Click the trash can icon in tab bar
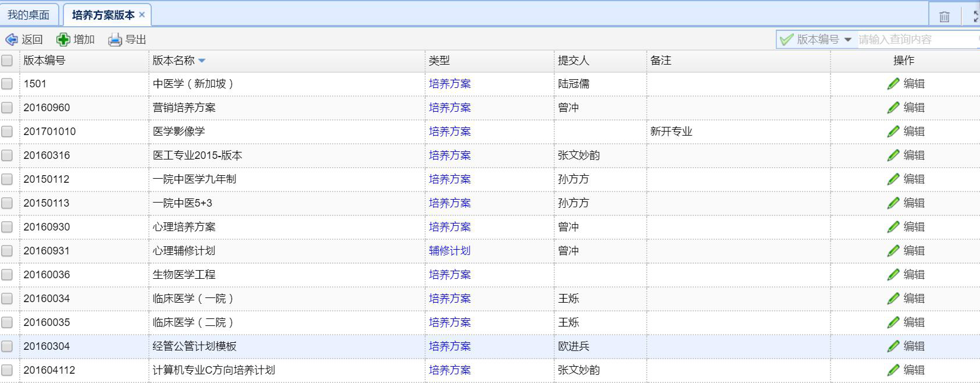The image size is (980, 383). click(945, 16)
